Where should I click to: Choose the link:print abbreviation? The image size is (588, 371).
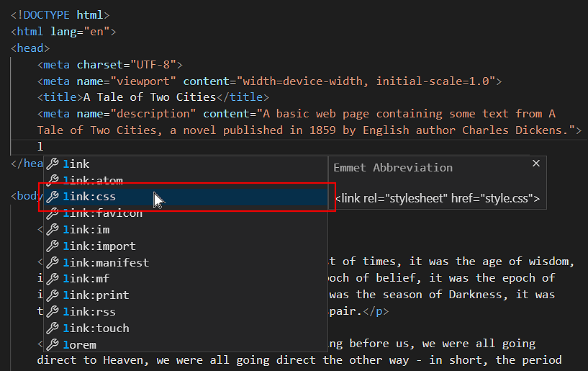coord(96,295)
